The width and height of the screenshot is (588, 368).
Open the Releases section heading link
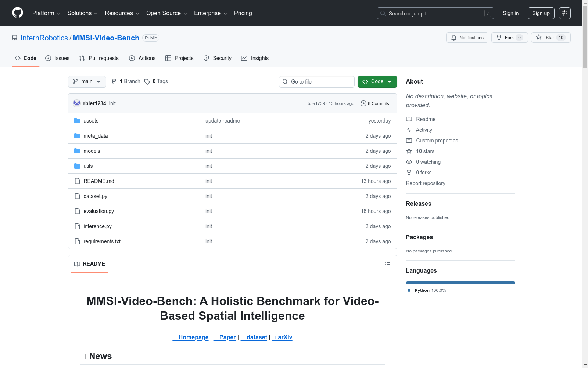point(419,204)
